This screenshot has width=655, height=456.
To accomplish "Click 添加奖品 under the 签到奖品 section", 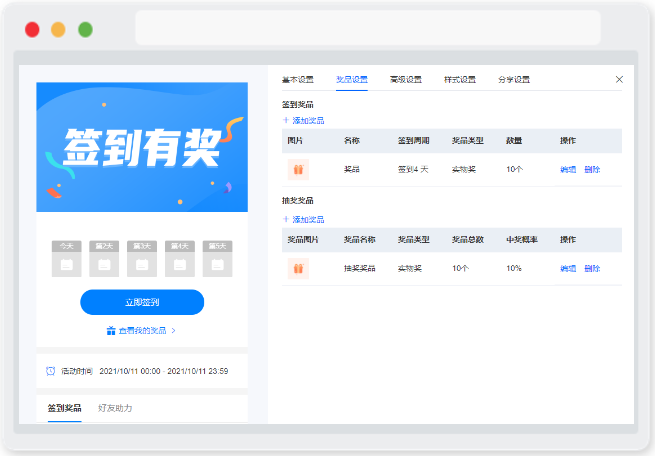I will tap(308, 120).
